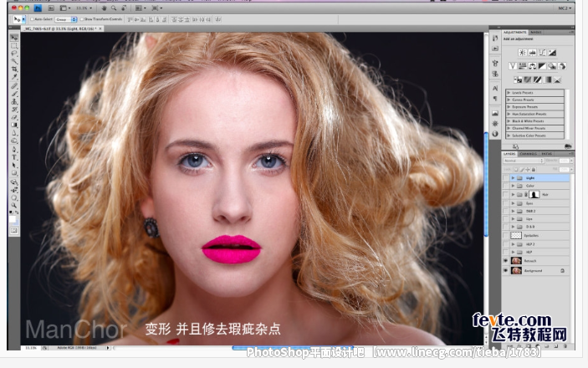
Task: Select the Layers tab
Action: pos(509,154)
